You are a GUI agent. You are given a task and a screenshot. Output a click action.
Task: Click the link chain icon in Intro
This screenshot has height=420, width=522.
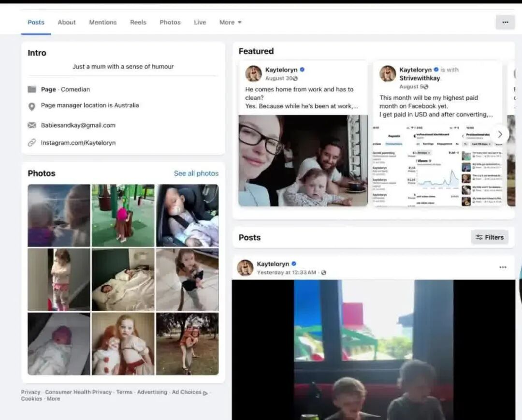[x=32, y=143]
